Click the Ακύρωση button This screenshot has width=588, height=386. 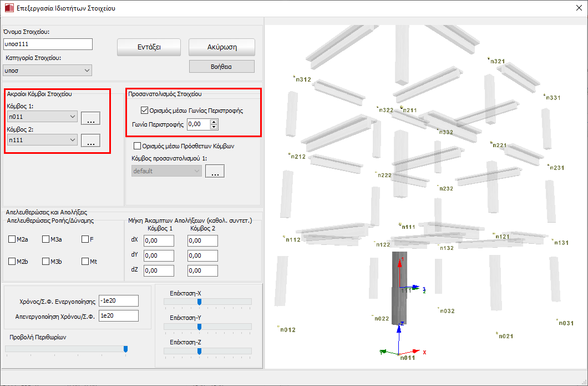(x=221, y=47)
